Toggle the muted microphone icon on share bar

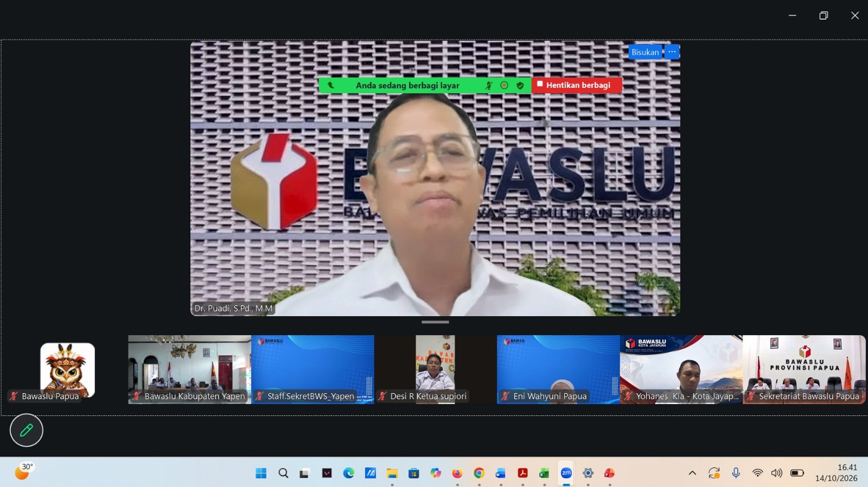point(489,85)
